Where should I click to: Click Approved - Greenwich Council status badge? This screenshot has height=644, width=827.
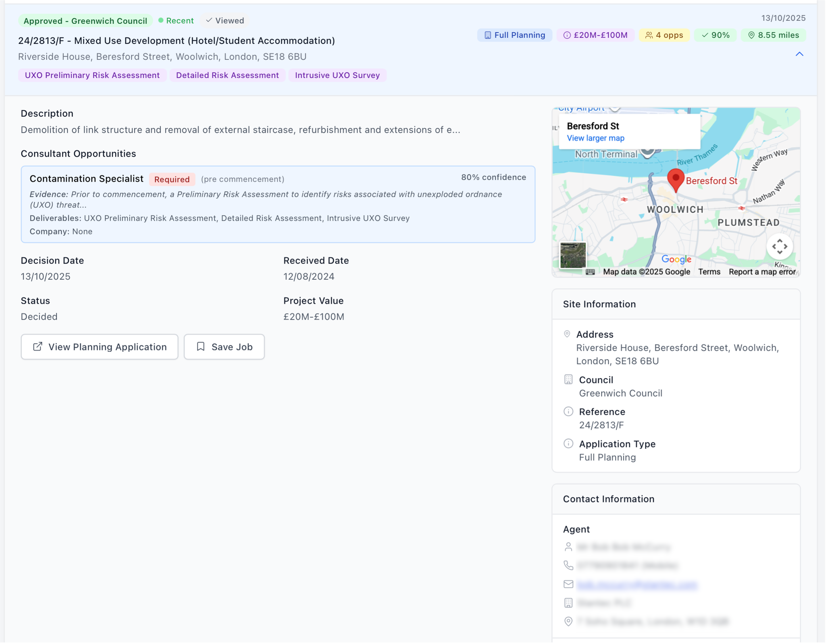pos(86,21)
